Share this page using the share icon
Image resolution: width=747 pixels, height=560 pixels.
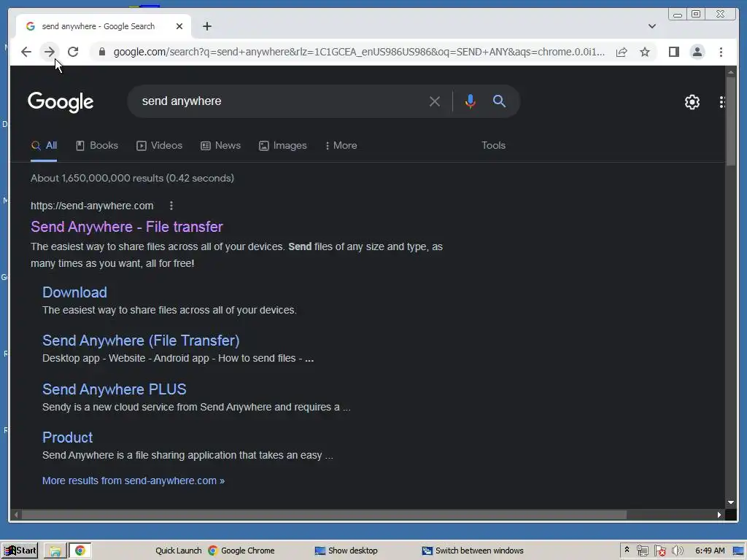click(x=622, y=52)
